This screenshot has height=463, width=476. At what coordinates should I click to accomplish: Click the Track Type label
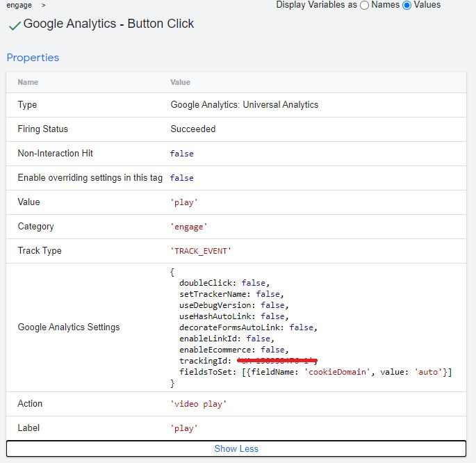pyautogui.click(x=40, y=250)
